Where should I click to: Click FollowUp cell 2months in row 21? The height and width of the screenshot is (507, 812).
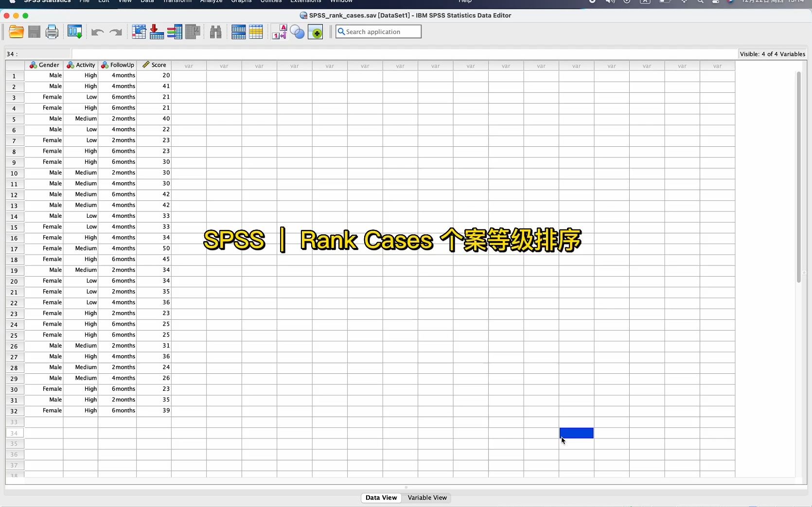tap(117, 292)
